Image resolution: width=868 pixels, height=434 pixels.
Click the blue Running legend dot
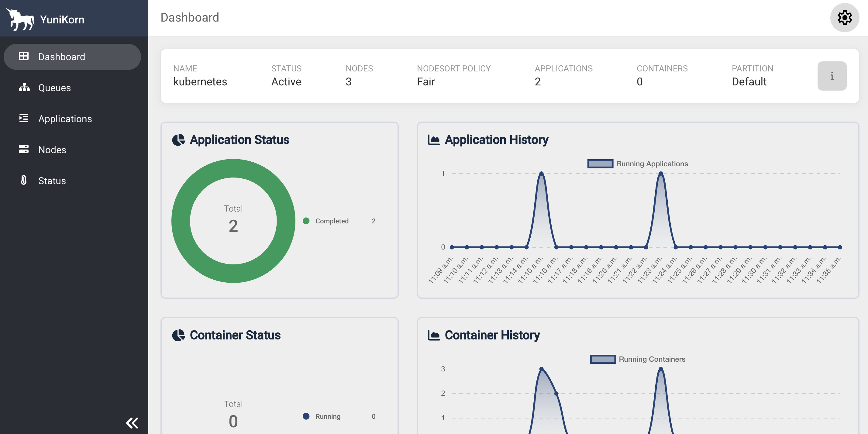(306, 416)
